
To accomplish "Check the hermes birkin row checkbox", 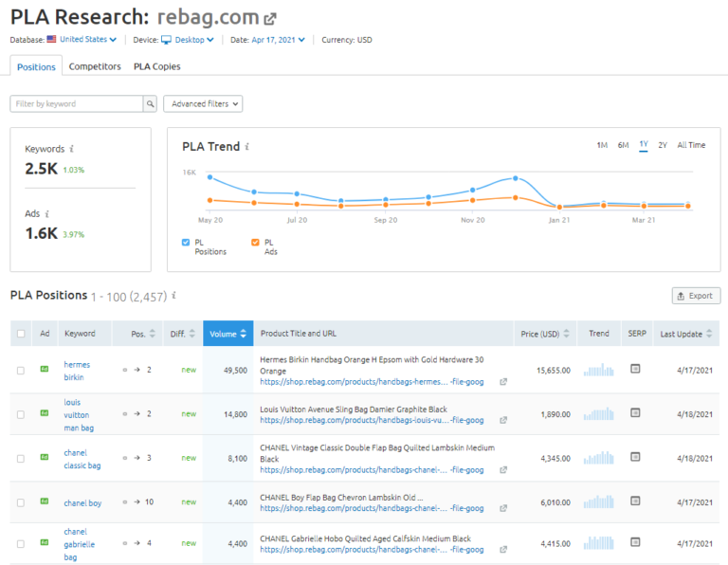I will (21, 371).
